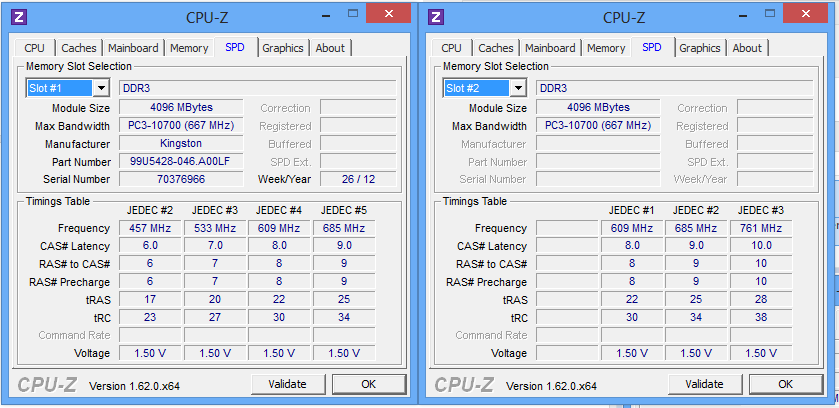Click the tRAS value 17

[150, 299]
